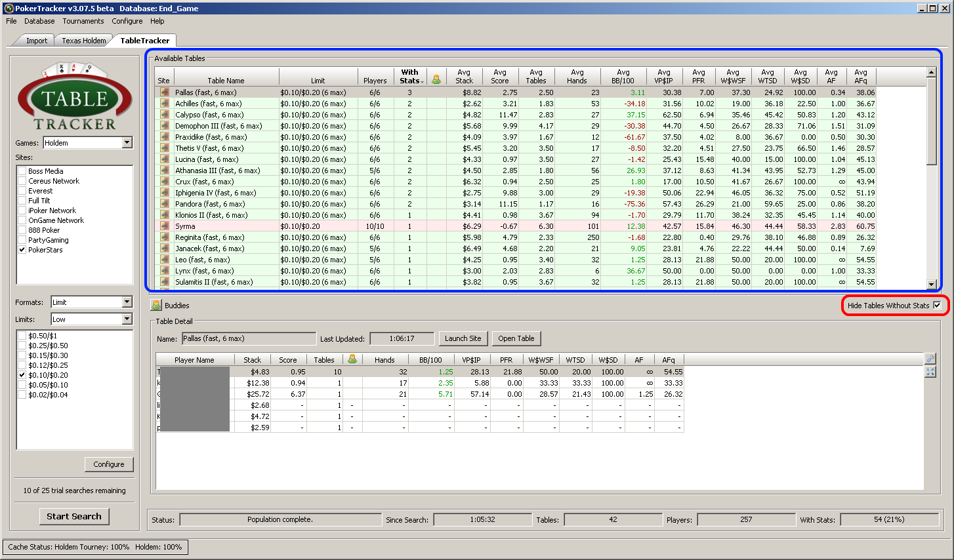Click the PokerTracker title bar app icon
This screenshot has height=560, width=954.
(9, 9)
